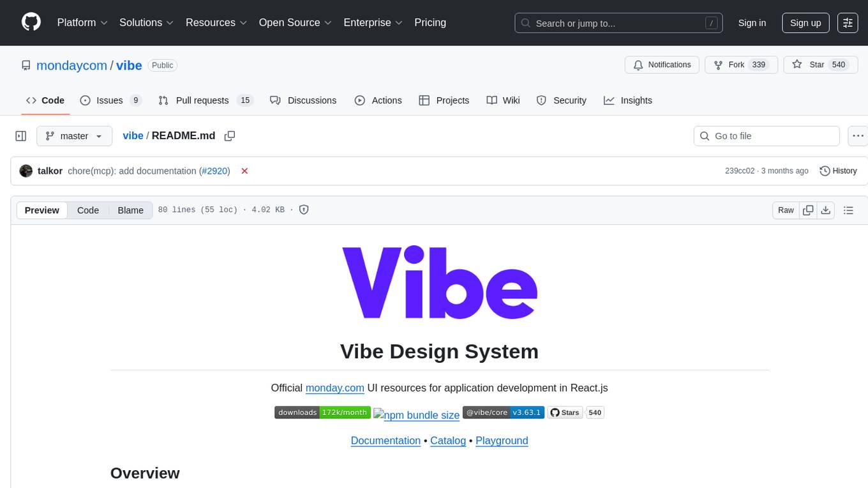Switch to the Actions tab
The width and height of the screenshot is (868, 488).
378,100
